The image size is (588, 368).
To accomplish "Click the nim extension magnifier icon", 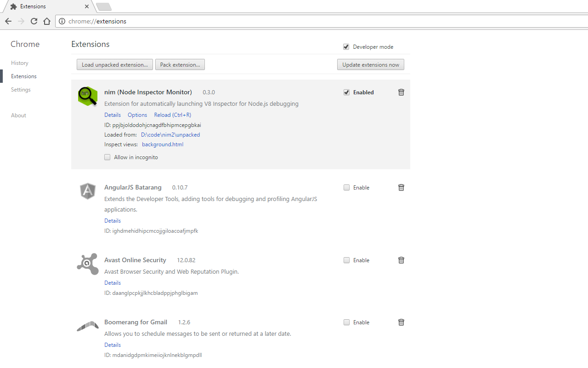I will point(87,96).
